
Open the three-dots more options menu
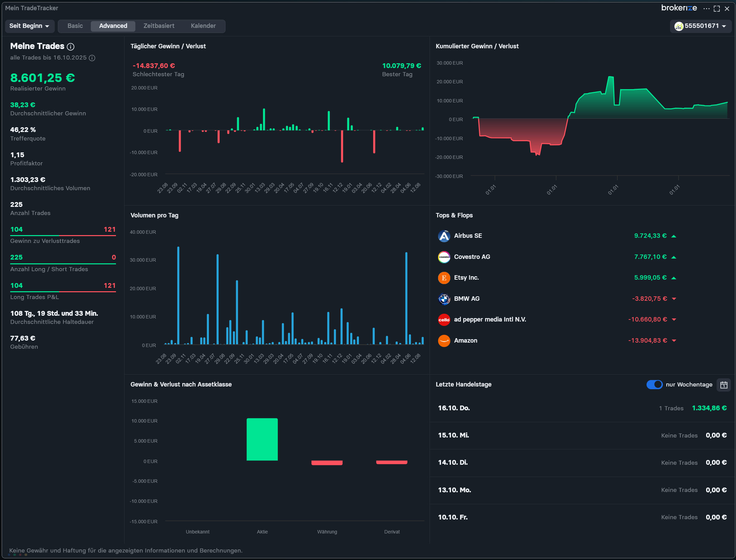pos(706,9)
